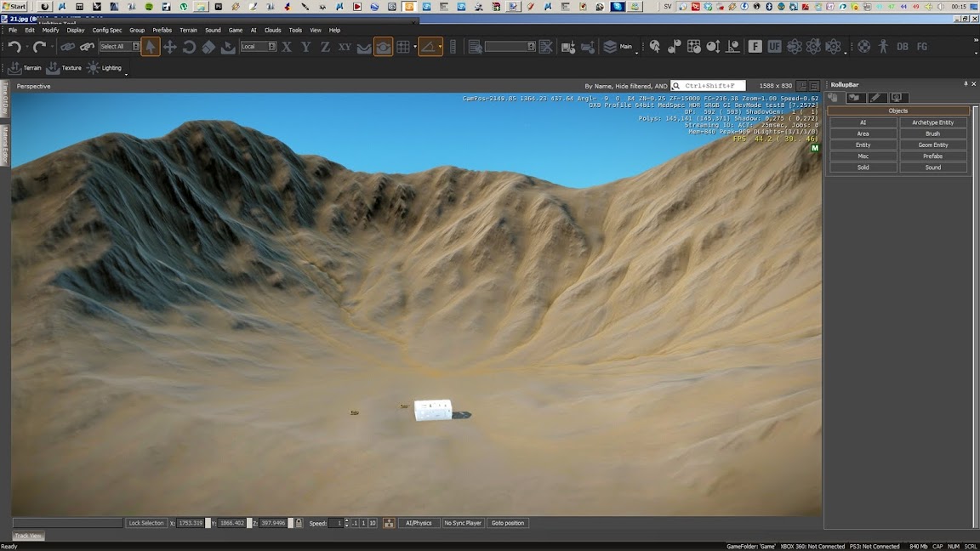Screen dimensions: 980x551
Task: Click Goto position button
Action: [x=508, y=523]
